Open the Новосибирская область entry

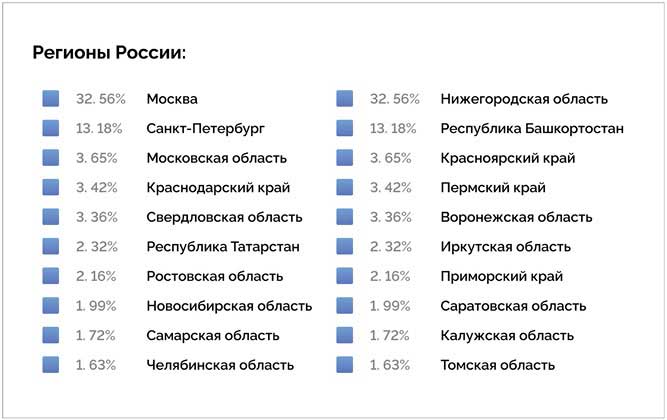(x=229, y=306)
